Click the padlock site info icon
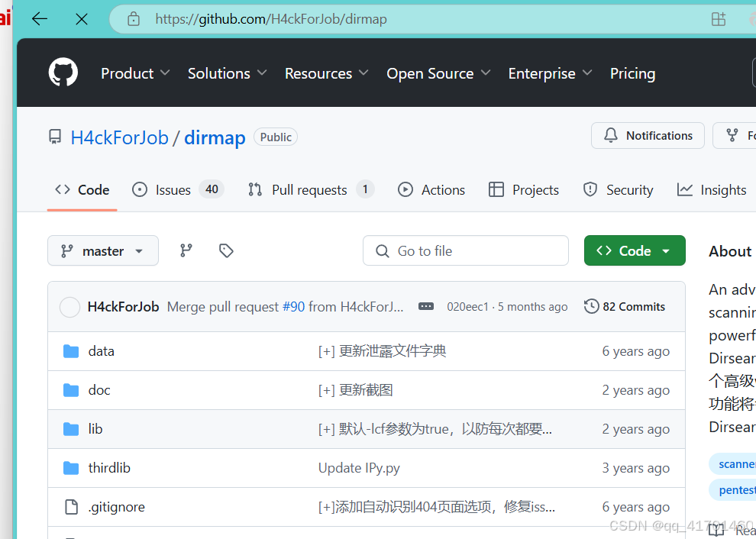 [x=133, y=19]
